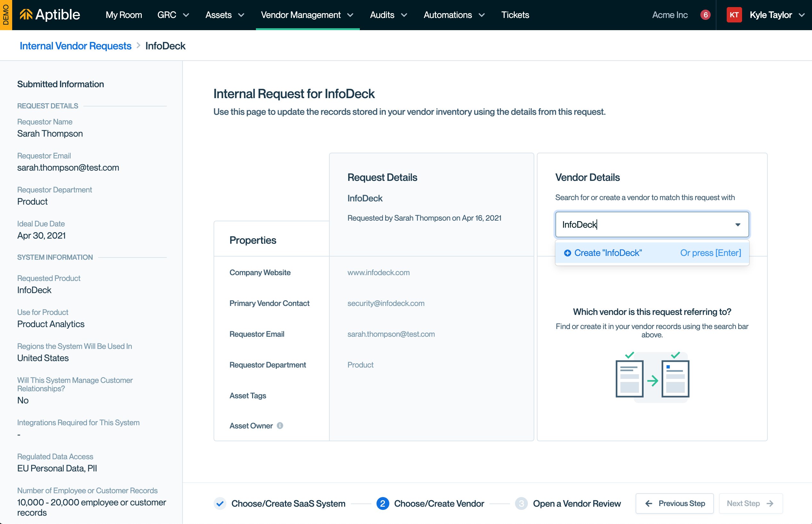Click the Previous Step button
The image size is (812, 524).
(x=674, y=503)
